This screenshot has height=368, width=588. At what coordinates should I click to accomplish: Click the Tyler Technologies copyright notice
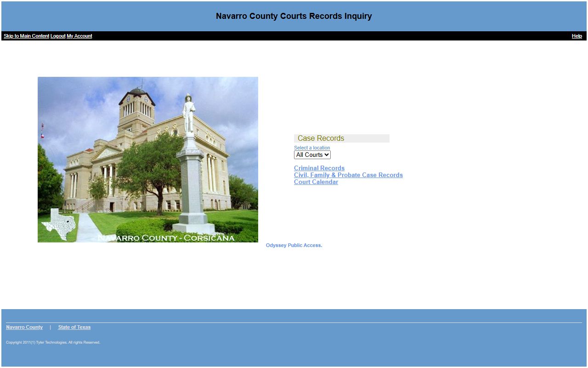53,343
